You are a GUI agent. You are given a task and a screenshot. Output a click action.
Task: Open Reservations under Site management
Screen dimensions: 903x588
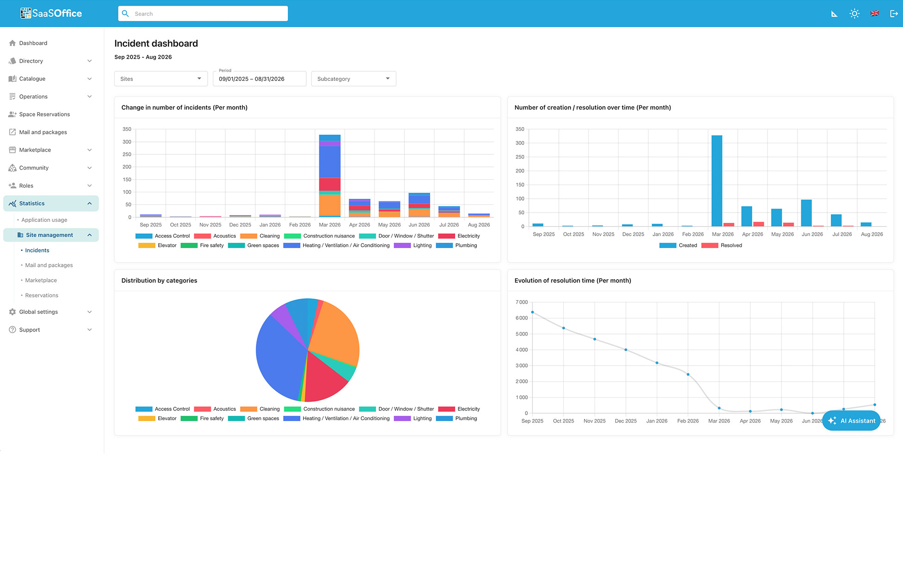click(42, 295)
